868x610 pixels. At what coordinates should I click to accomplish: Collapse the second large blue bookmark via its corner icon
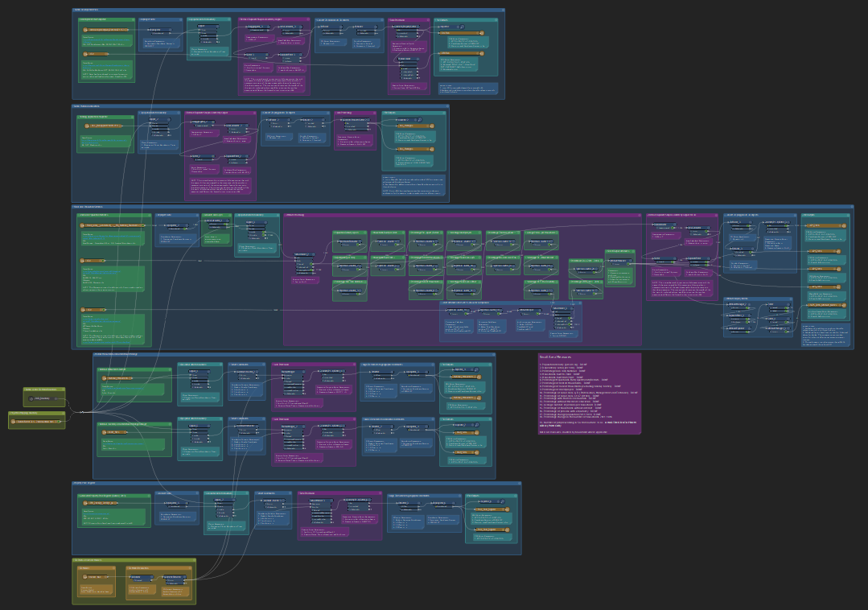447,105
